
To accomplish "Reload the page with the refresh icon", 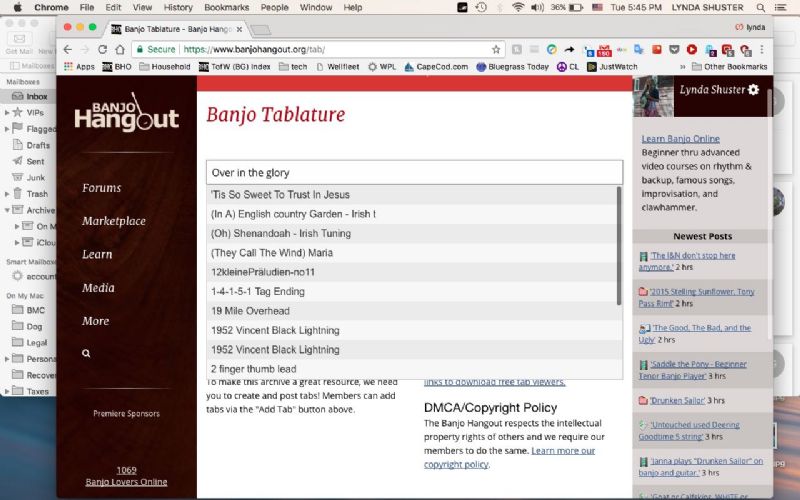I will [x=103, y=49].
